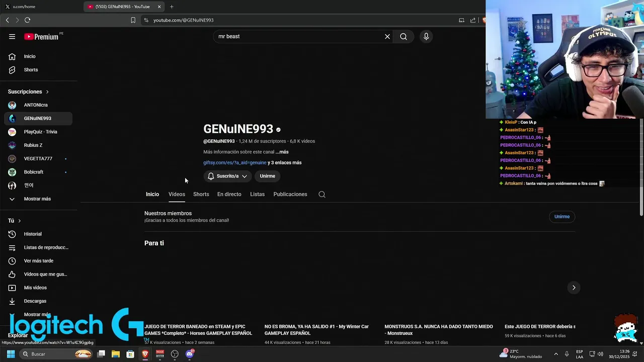Viewport: 644px width, 362px height.
Task: Open the new tab with plus button
Action: point(172,7)
